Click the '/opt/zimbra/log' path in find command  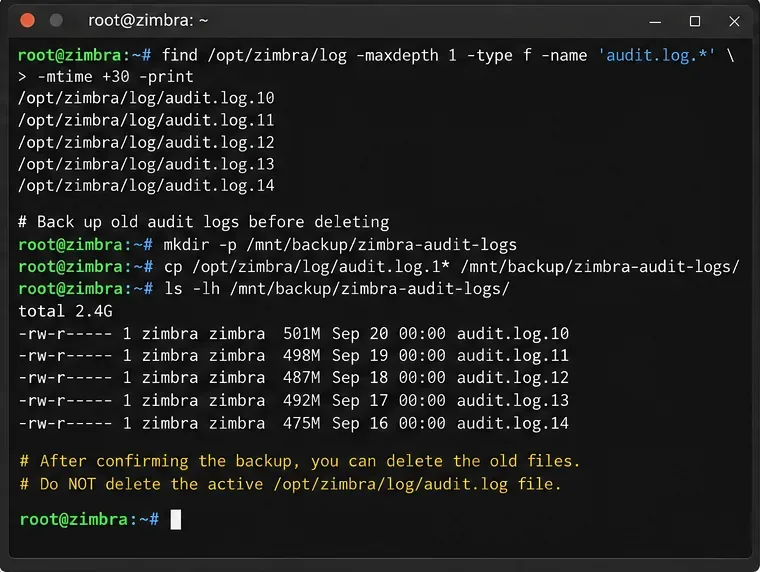277,56
